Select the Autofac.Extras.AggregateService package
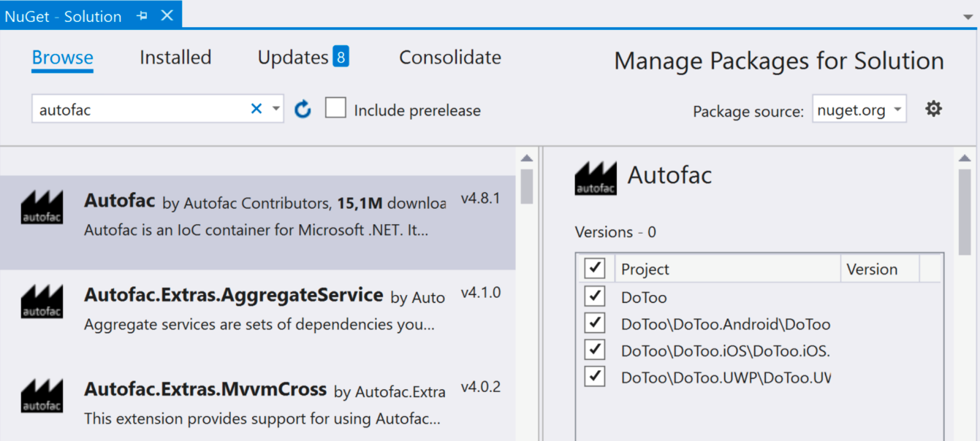 [257, 317]
